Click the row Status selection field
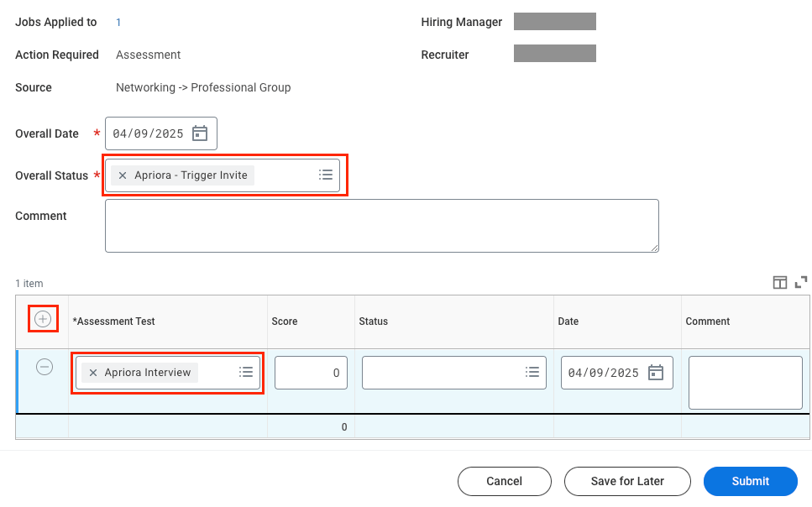 tap(454, 373)
